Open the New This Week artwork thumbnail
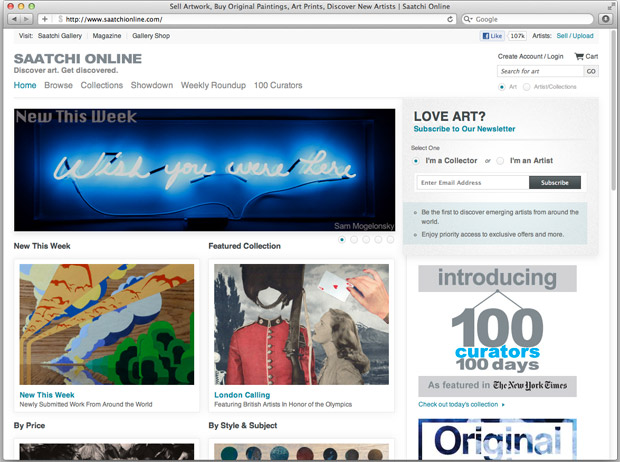Screen dimensions: 620x462 pos(107,324)
